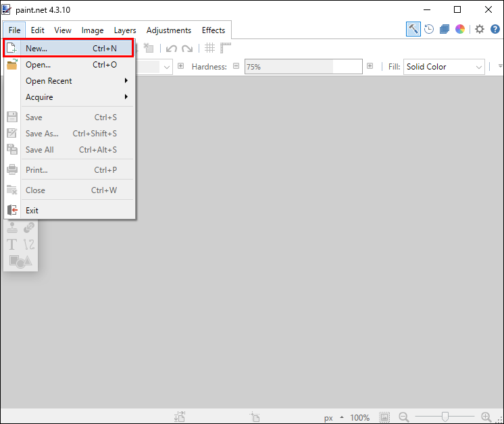Click Save All menu entry
This screenshot has width=504, height=424.
point(68,150)
